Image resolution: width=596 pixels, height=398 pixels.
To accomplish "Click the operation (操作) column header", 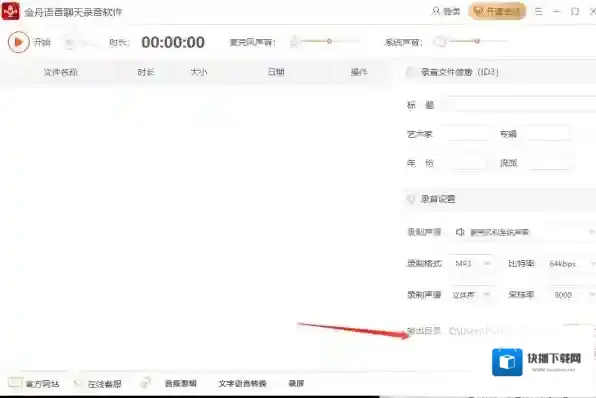I will pos(359,72).
